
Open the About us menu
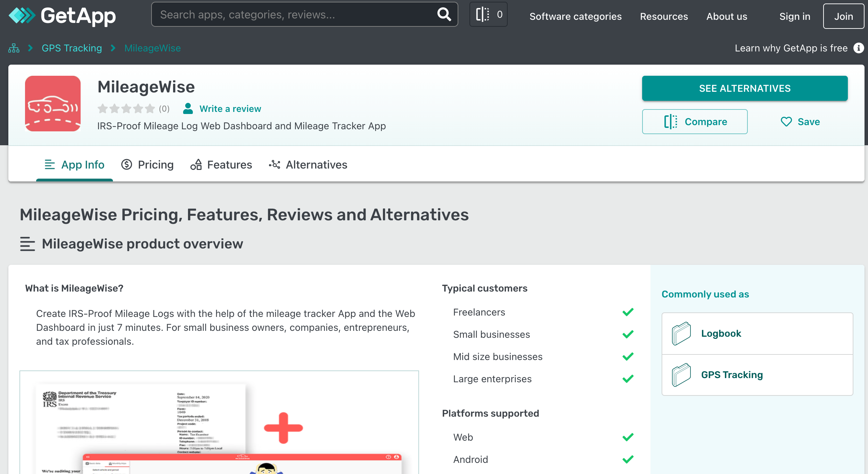coord(727,16)
